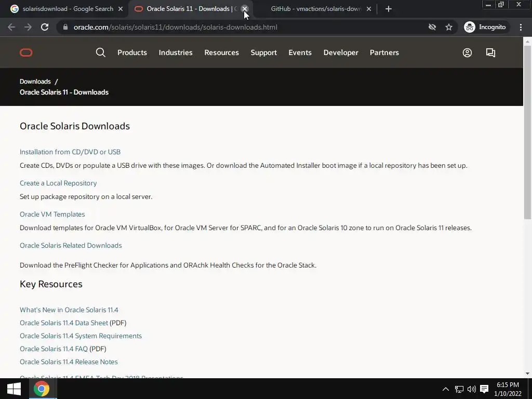Open the Support menu
Screen dimensions: 532x399
pyautogui.click(x=263, y=52)
